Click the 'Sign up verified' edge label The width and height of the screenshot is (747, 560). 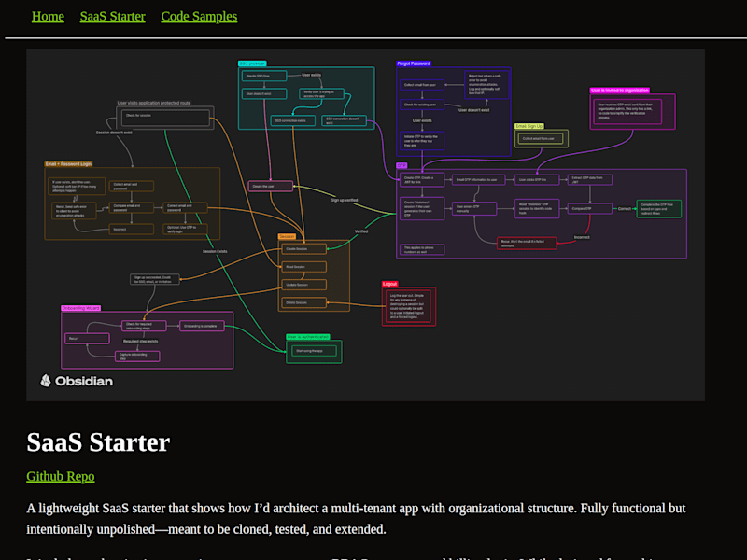[345, 200]
